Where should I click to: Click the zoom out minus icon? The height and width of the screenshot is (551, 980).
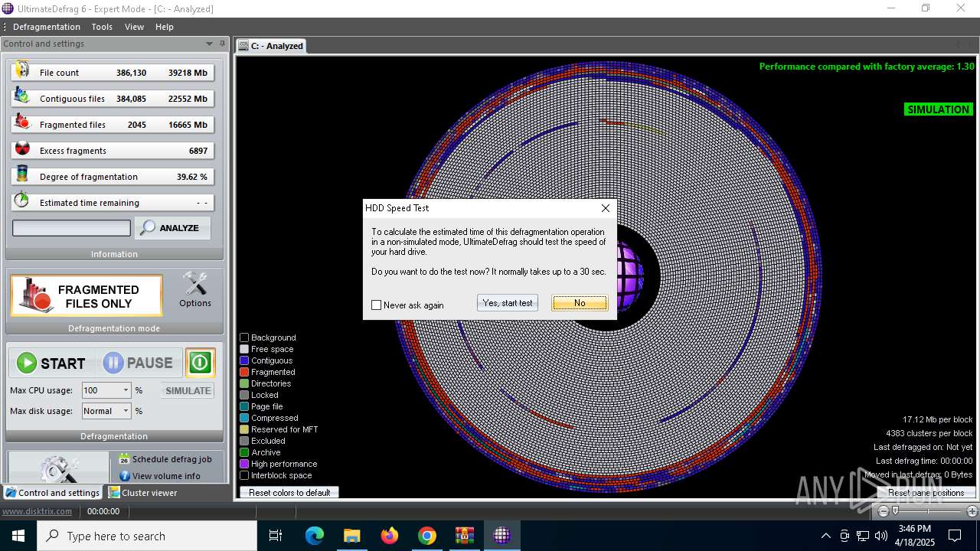(x=884, y=511)
